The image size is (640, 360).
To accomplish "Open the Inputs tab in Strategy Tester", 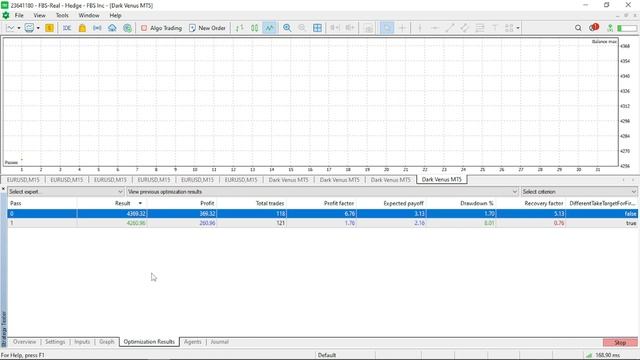I will pos(82,342).
